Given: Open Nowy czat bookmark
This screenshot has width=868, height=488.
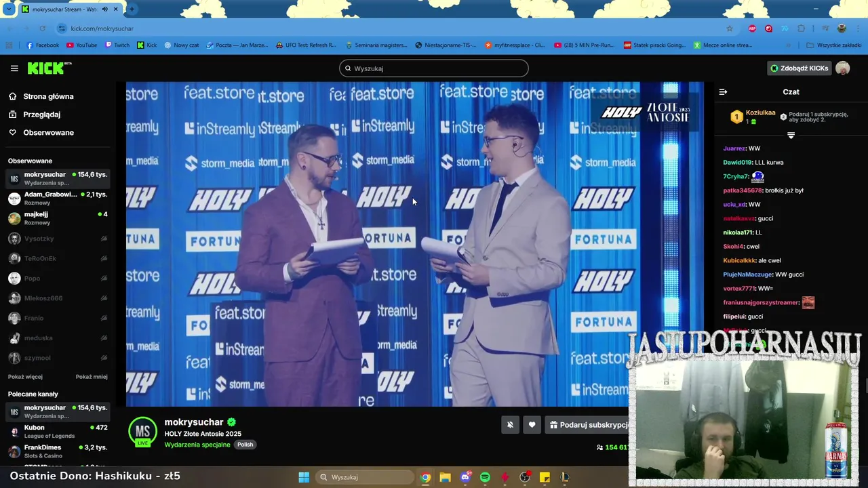Looking at the screenshot, I should [182, 45].
